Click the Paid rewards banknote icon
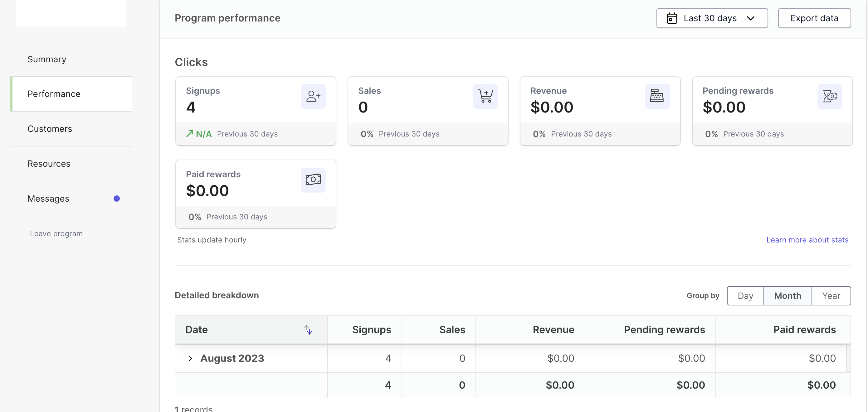Image resolution: width=868 pixels, height=412 pixels. [x=313, y=180]
